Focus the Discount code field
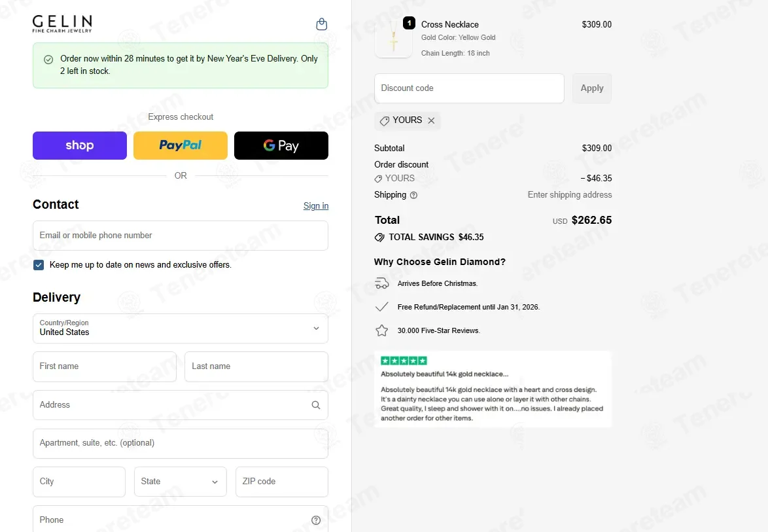This screenshot has width=768, height=532. tap(469, 88)
